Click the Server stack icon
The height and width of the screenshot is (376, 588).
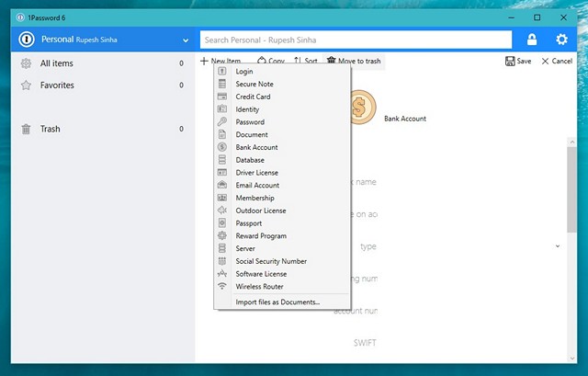point(222,248)
